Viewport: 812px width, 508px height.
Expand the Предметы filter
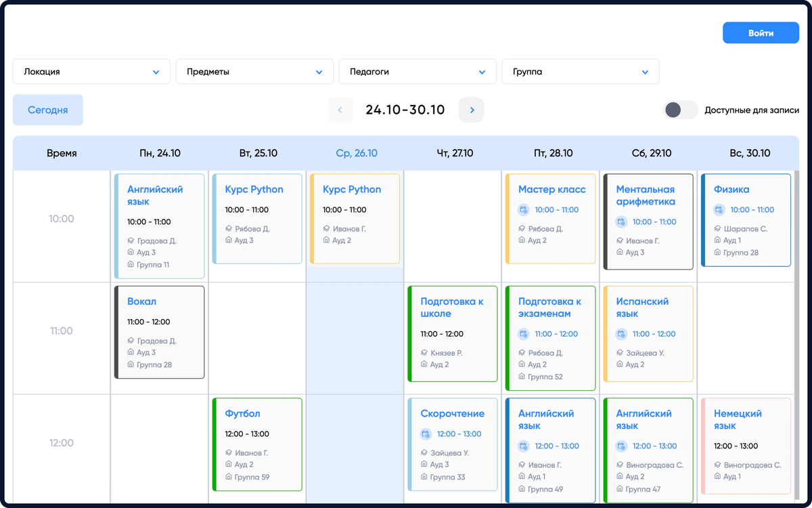coord(254,71)
